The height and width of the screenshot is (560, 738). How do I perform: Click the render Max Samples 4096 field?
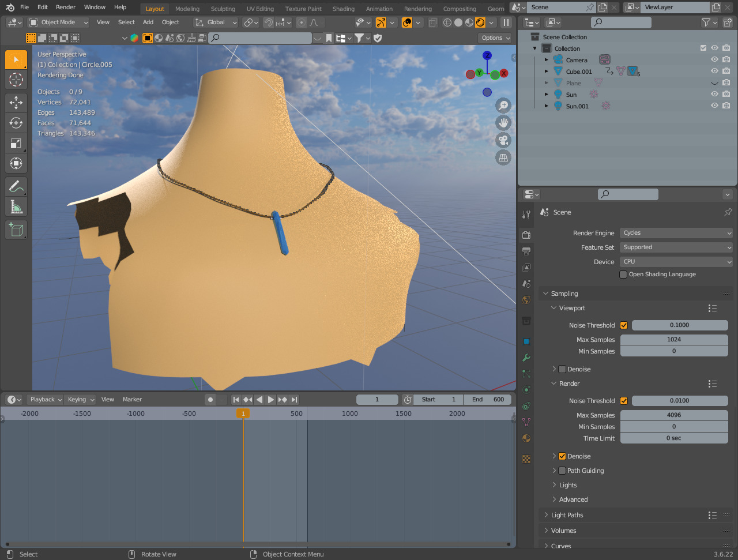674,415
